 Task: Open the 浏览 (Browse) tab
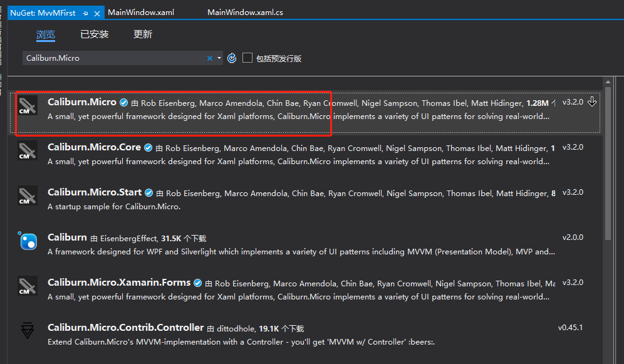[x=46, y=34]
